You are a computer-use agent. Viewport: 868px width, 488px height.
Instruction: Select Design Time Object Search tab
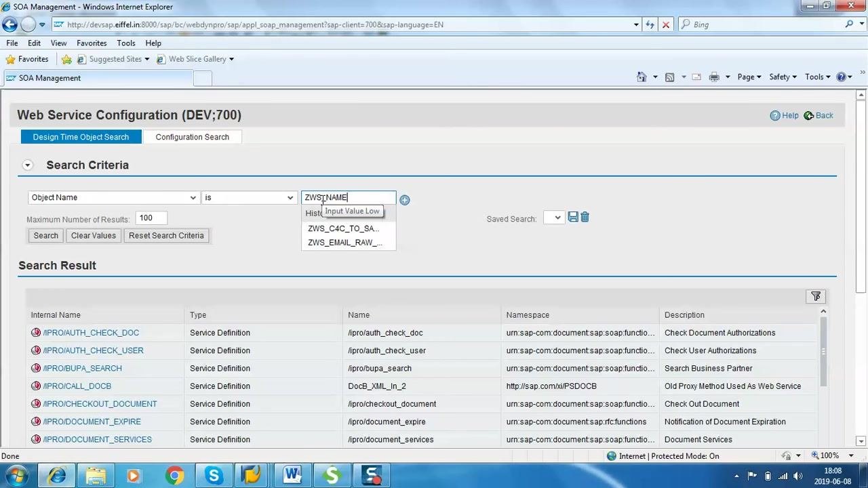81,137
